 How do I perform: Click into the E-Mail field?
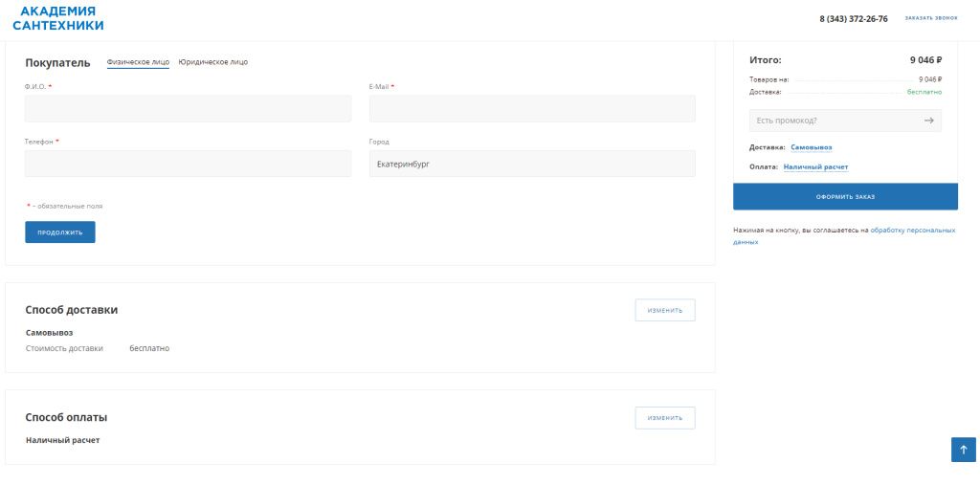click(x=532, y=109)
